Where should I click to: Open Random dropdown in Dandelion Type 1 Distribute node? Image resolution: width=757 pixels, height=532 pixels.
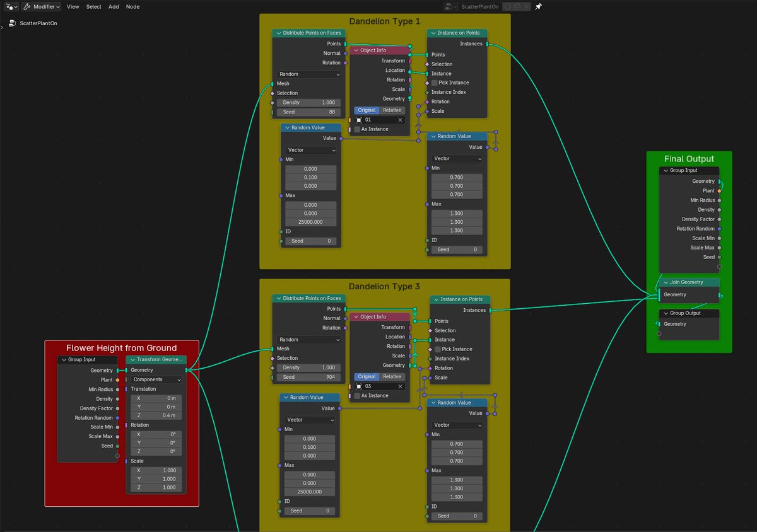tap(308, 74)
